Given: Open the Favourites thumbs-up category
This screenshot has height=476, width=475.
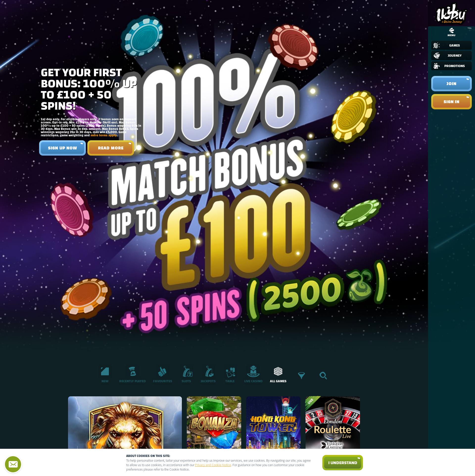Looking at the screenshot, I should pos(162,372).
